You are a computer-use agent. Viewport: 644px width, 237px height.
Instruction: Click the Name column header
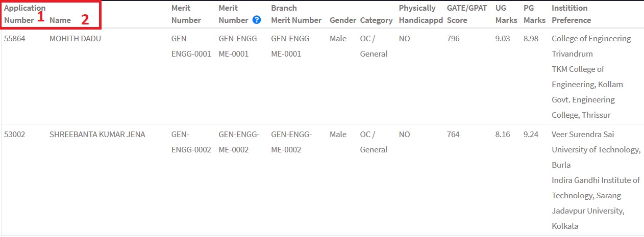[x=60, y=20]
